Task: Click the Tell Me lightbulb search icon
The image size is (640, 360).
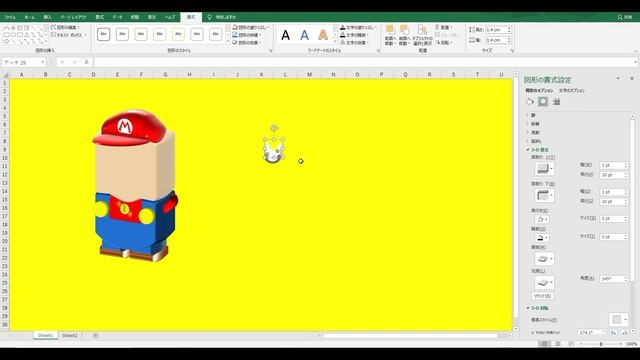Action: click(x=209, y=17)
